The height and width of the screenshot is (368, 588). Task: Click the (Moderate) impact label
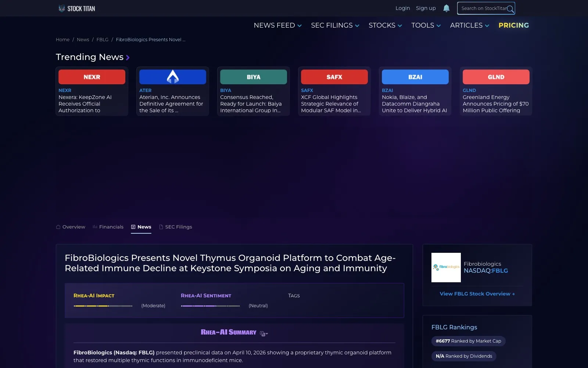153,306
